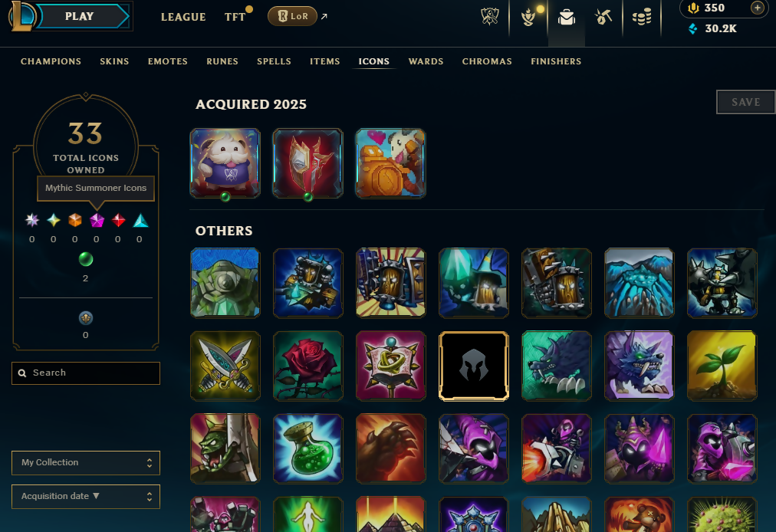Image resolution: width=776 pixels, height=532 pixels.
Task: Switch to the Chromas tab
Action: click(x=487, y=61)
